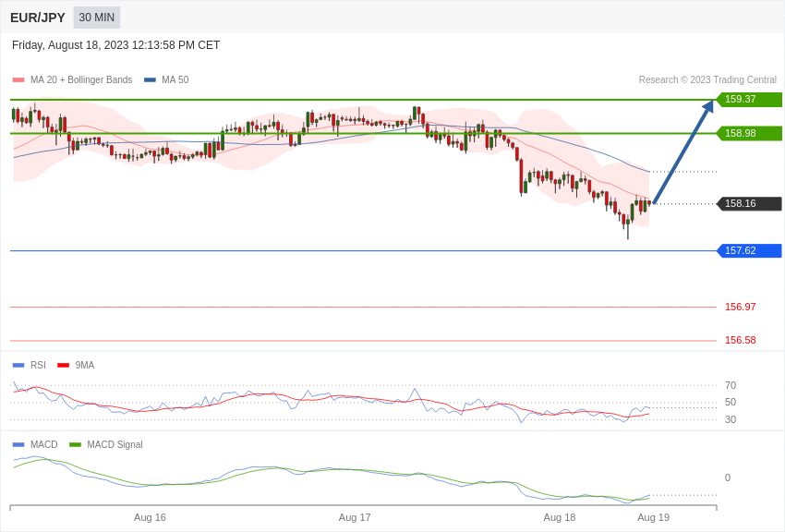Click the MACD legend swatch
Viewport: 785px width, 532px height.
18,444
